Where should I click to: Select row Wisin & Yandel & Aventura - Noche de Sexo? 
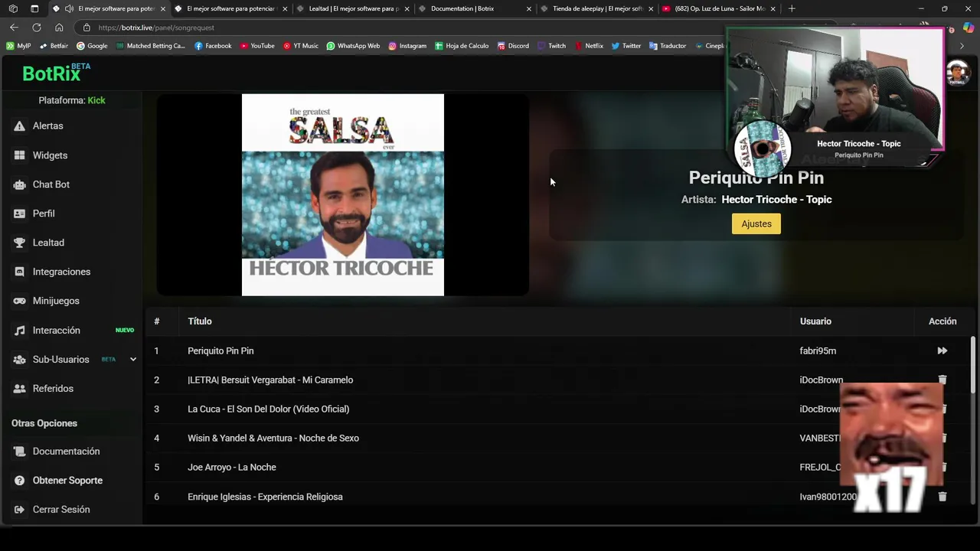[559, 439]
